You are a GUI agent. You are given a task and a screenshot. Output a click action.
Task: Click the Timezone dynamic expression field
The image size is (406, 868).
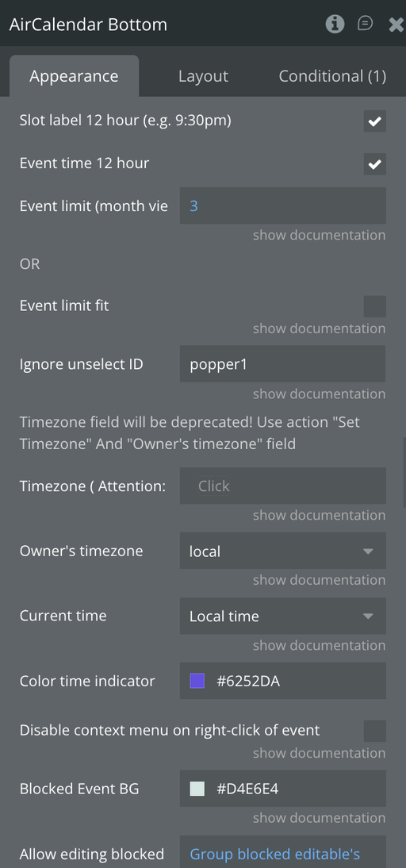click(x=282, y=486)
